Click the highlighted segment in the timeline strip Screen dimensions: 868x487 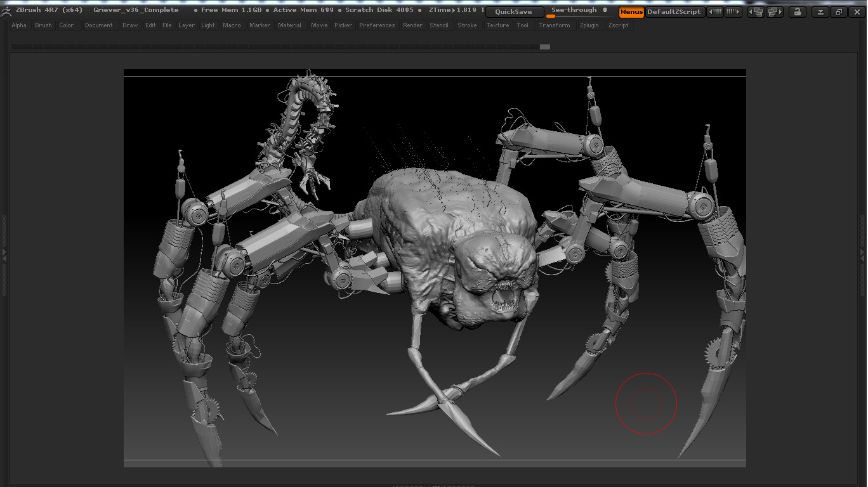point(544,47)
